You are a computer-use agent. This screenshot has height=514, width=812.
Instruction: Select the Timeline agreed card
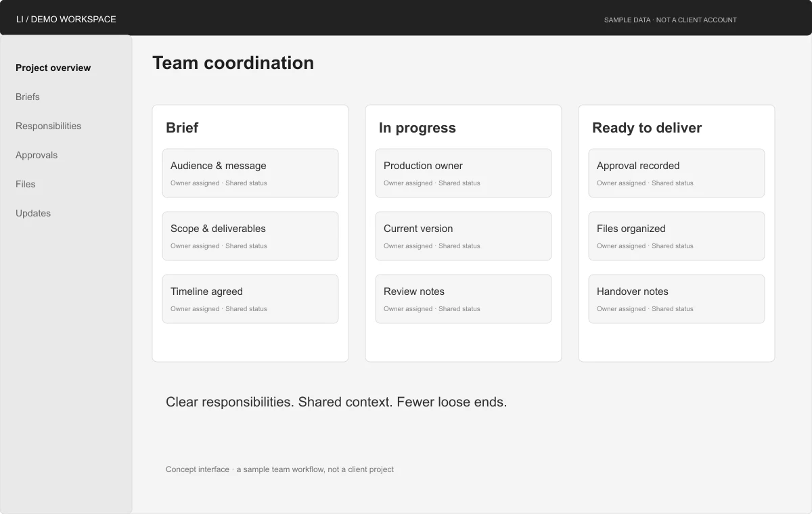click(x=250, y=299)
